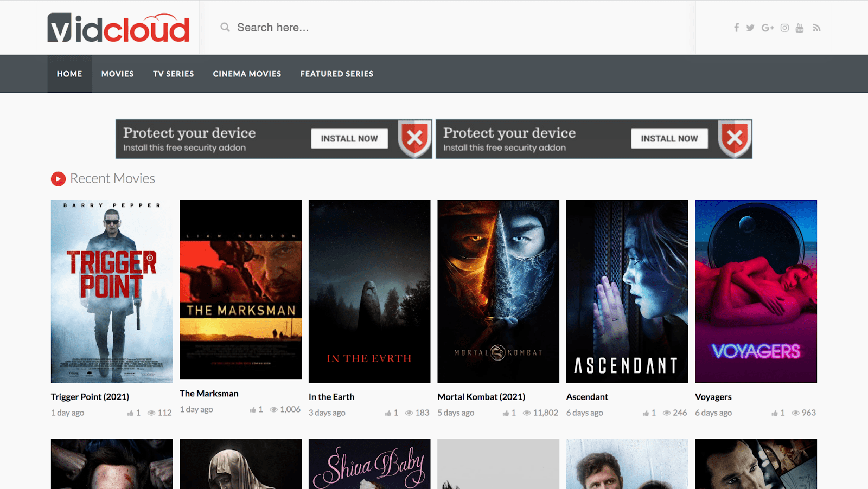The image size is (868, 489).
Task: Click the Vidcloud logo
Action: 118,28
